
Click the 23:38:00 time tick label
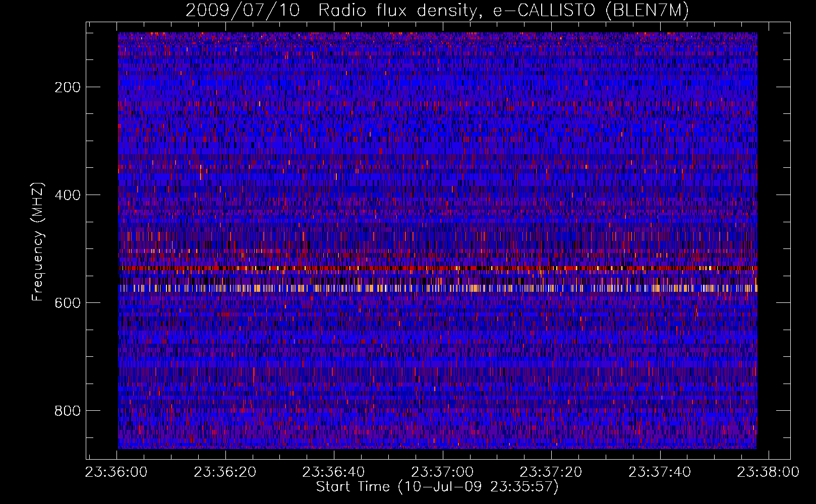[x=768, y=472]
